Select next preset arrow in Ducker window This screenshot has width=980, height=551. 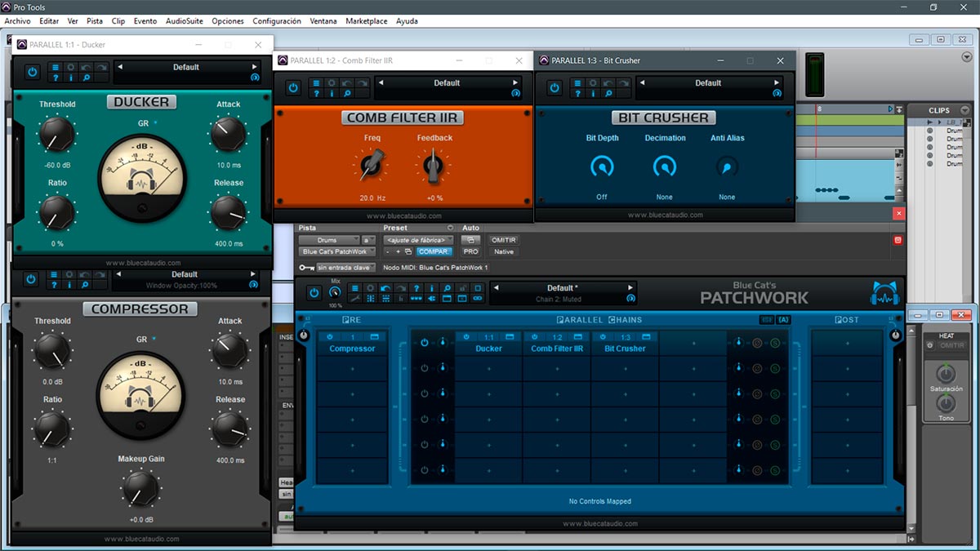[x=254, y=67]
